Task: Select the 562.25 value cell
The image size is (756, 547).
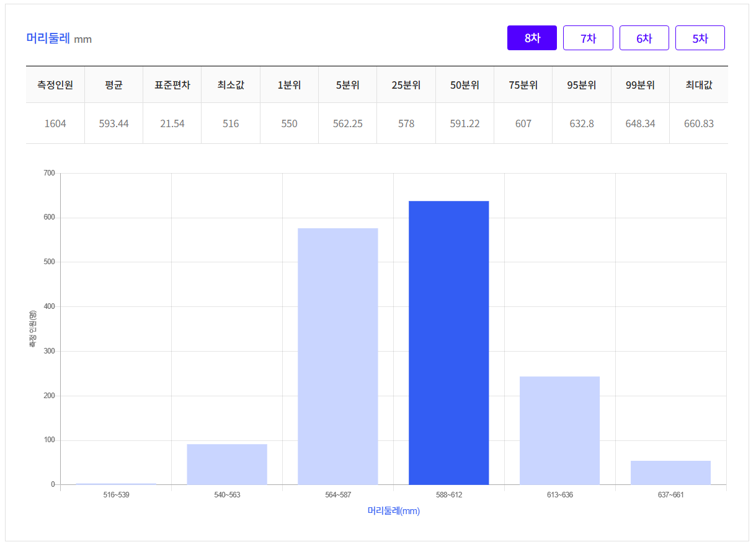Action: 348,123
